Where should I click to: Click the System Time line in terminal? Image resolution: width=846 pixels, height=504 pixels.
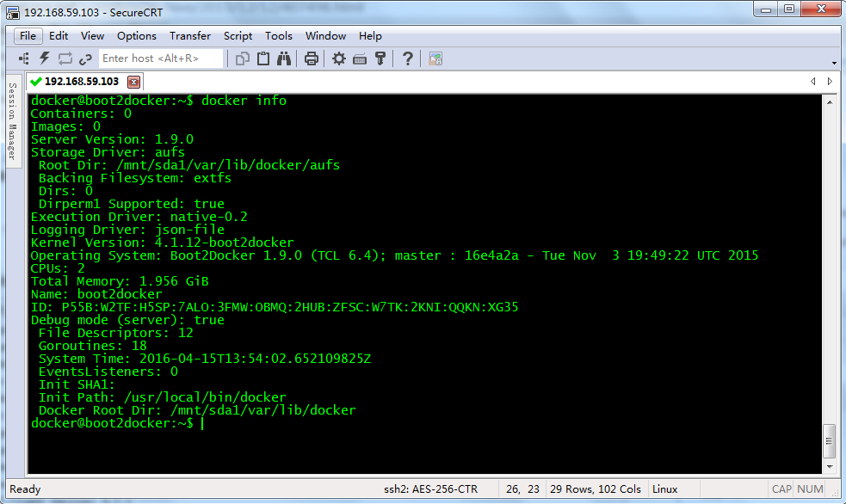pyautogui.click(x=205, y=359)
